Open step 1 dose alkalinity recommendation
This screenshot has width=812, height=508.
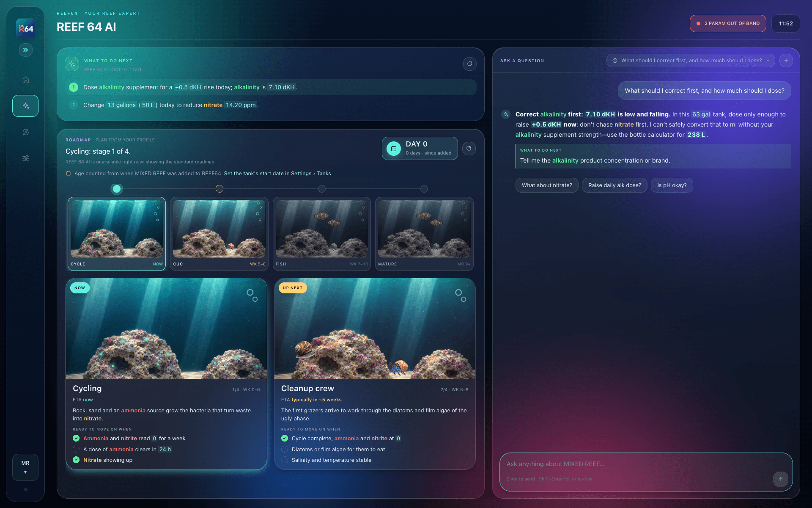coord(271,87)
